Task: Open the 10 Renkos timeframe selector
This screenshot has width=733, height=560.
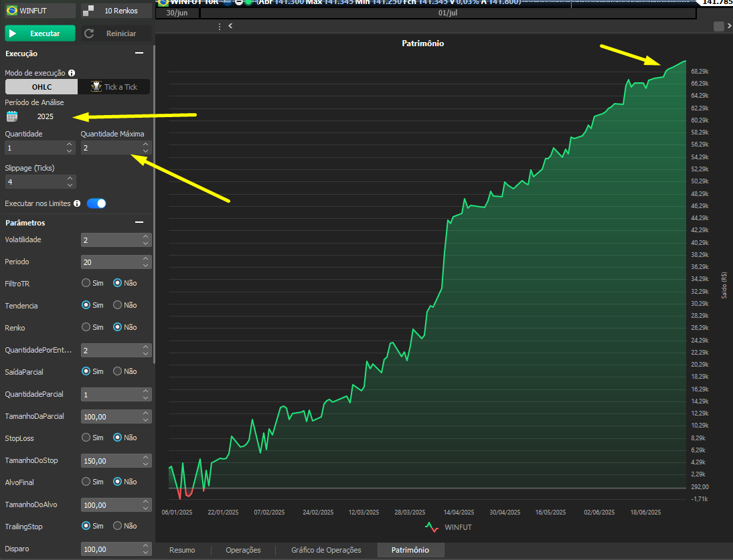Action: pos(116,10)
